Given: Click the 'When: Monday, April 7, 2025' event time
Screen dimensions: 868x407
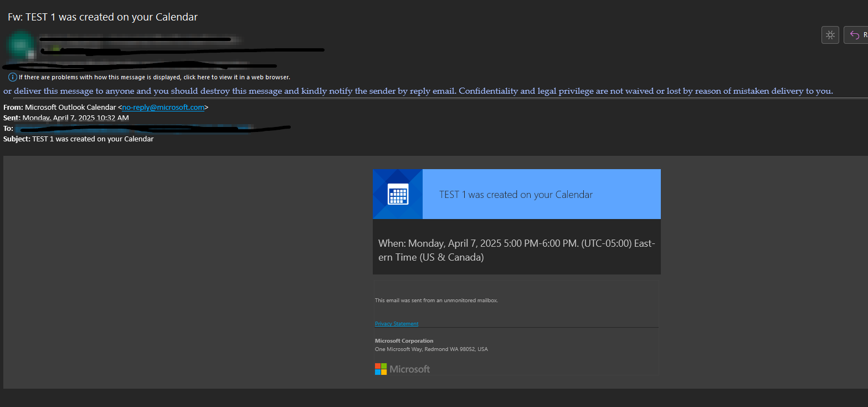Looking at the screenshot, I should click(517, 250).
